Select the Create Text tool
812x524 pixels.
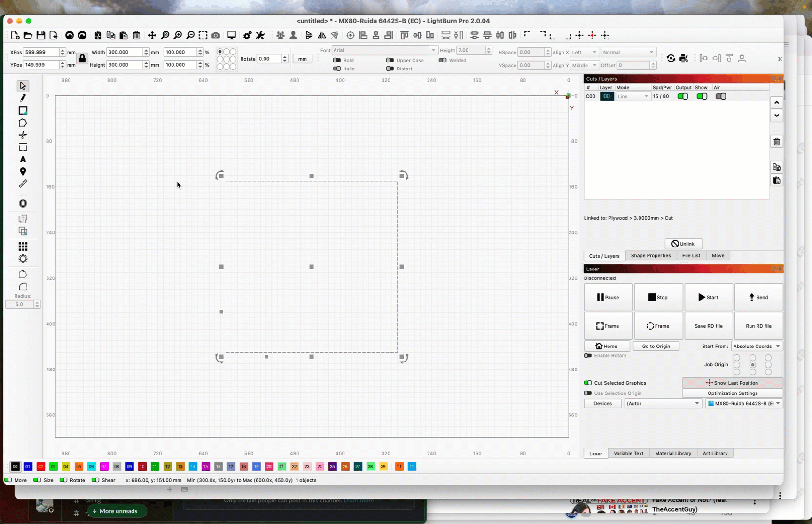tap(23, 160)
